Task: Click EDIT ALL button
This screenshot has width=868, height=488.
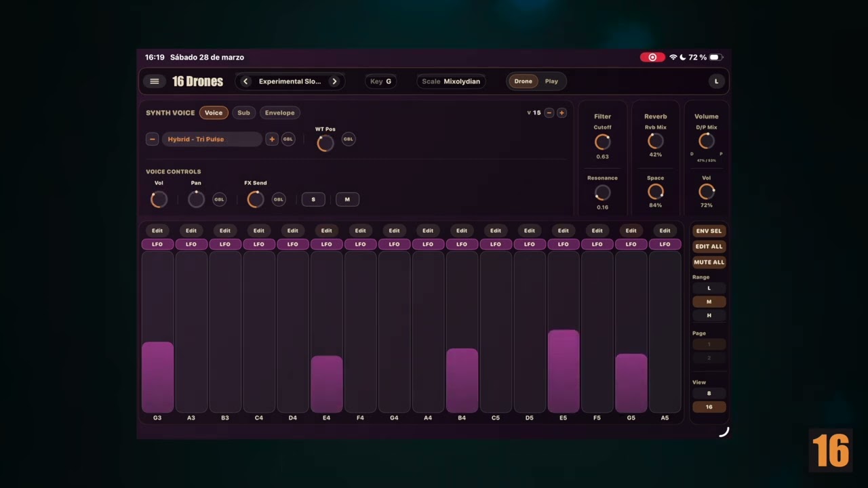Action: (x=709, y=247)
